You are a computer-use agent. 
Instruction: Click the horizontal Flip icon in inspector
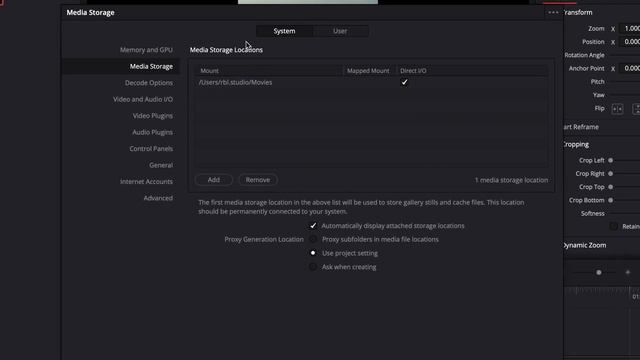617,109
